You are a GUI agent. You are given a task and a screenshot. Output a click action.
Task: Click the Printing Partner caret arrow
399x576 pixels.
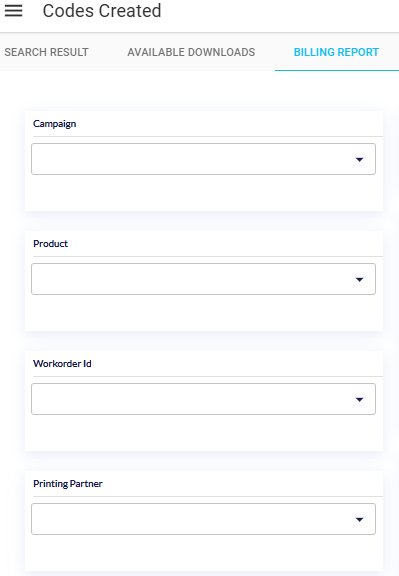tap(359, 519)
